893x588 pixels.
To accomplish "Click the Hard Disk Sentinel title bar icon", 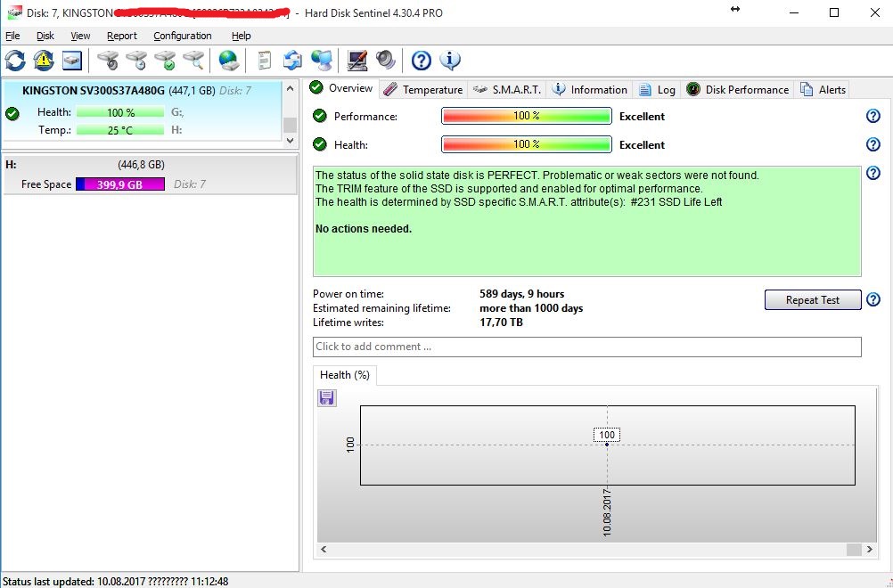I will coord(13,13).
